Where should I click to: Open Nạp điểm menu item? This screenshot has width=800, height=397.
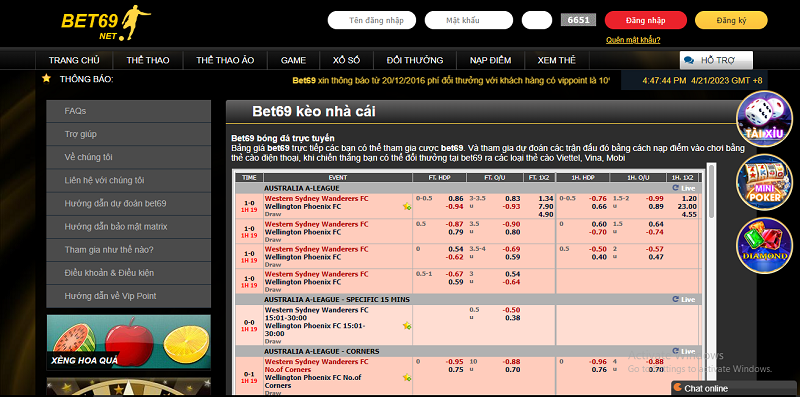[x=490, y=60]
